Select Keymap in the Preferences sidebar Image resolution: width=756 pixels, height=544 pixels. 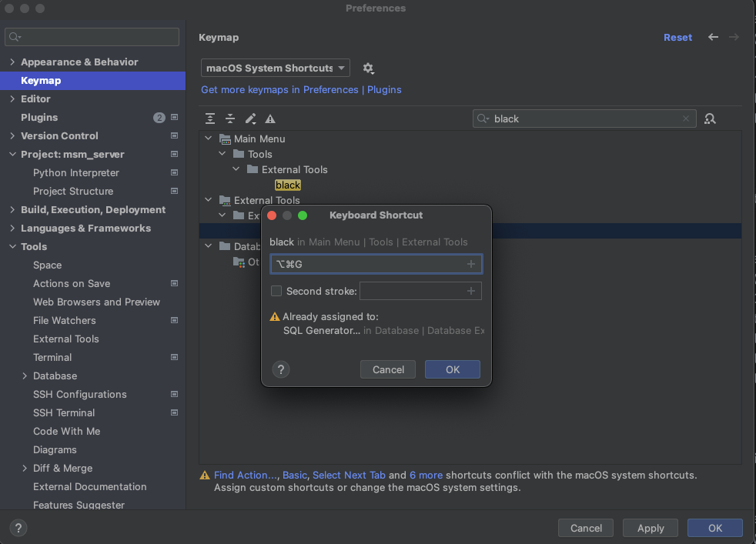[x=41, y=80]
